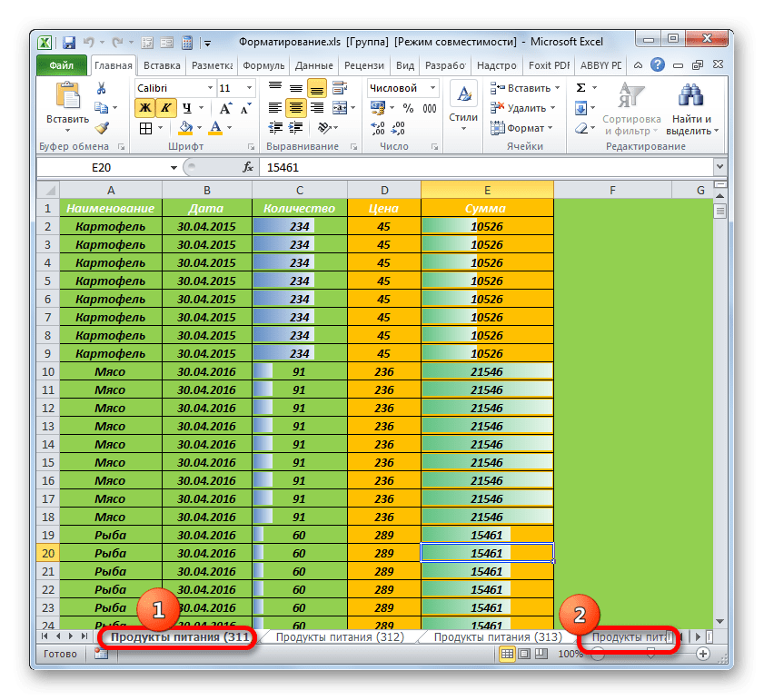
Task: Go to first sheet navigation arrow
Action: coord(45,636)
